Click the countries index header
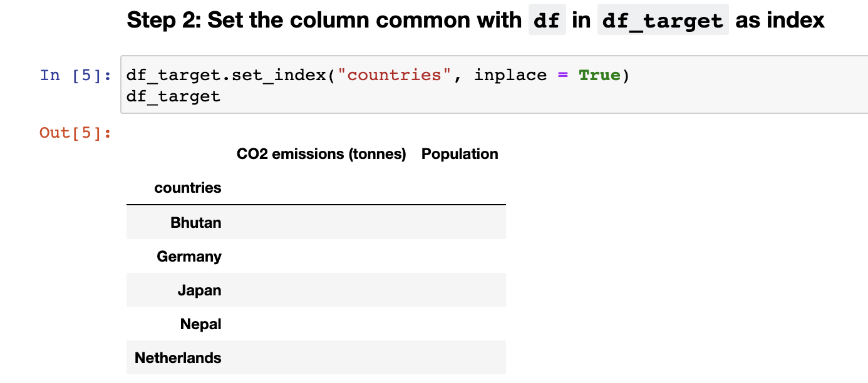The image size is (868, 383). pyautogui.click(x=188, y=188)
